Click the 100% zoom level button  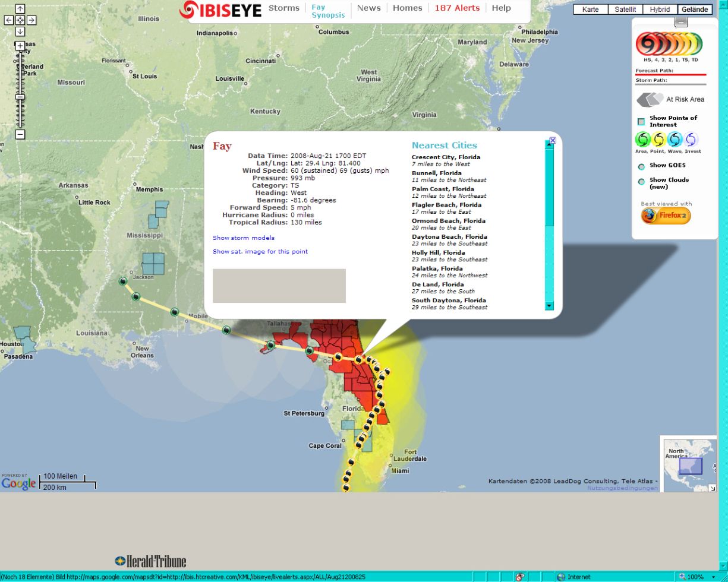pos(692,577)
